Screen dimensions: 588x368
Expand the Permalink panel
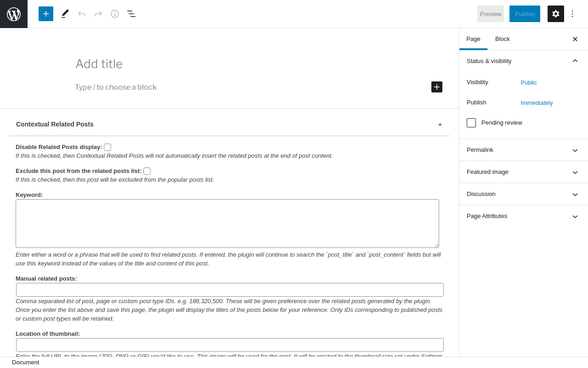click(x=524, y=150)
